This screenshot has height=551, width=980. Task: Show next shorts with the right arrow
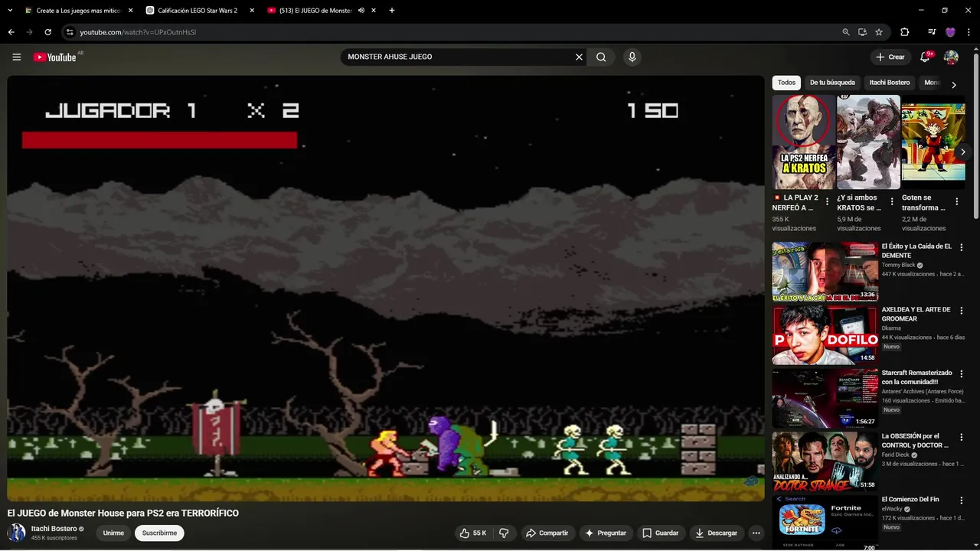pos(963,152)
